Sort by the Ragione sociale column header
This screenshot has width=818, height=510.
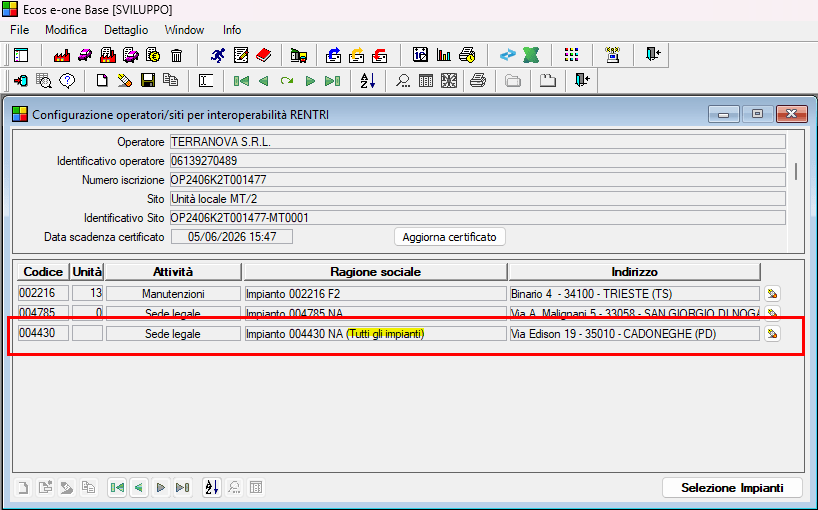point(375,272)
